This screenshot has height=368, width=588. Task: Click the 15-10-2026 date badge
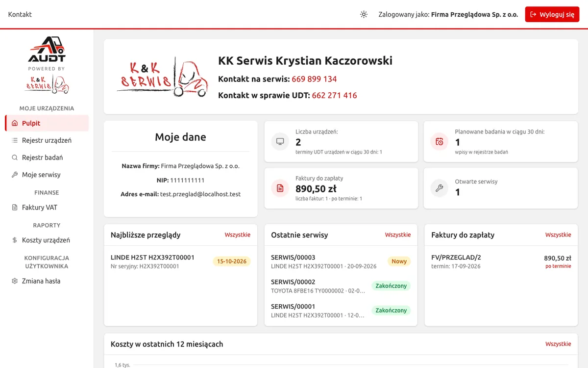click(232, 262)
